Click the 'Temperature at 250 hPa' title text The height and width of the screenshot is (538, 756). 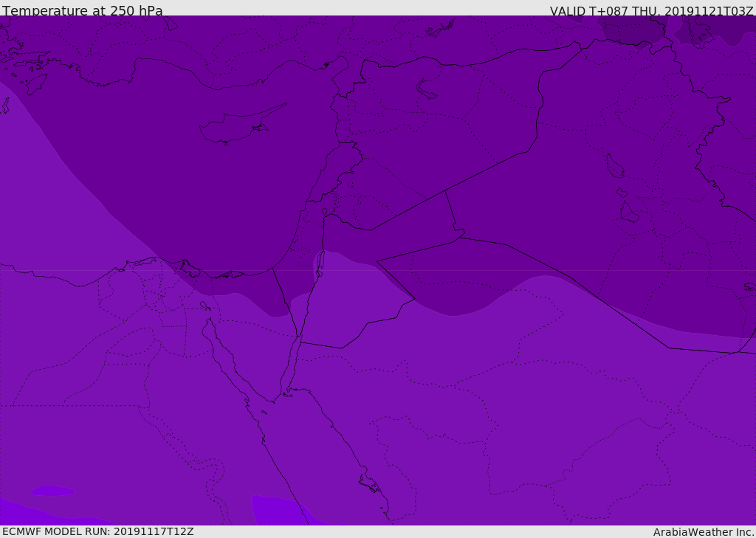[83, 10]
